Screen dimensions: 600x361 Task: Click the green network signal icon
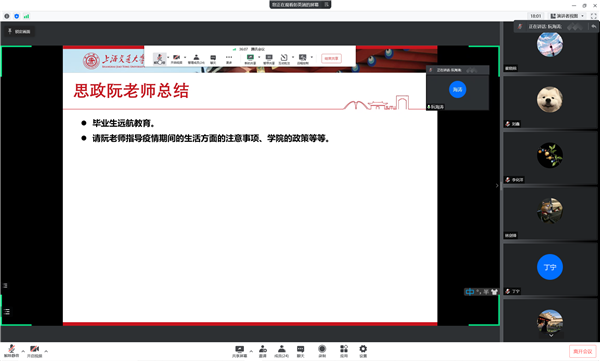tap(26, 16)
